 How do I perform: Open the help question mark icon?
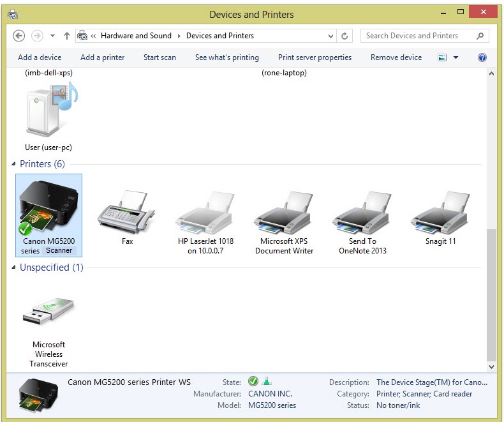coord(482,57)
